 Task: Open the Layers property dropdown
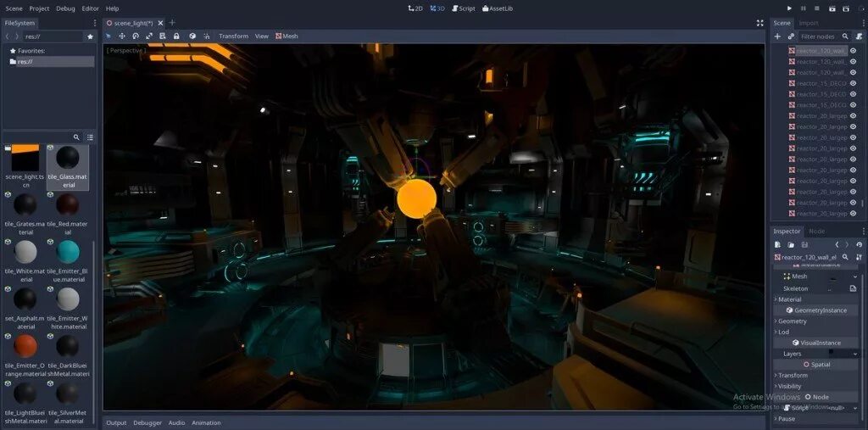[854, 354]
